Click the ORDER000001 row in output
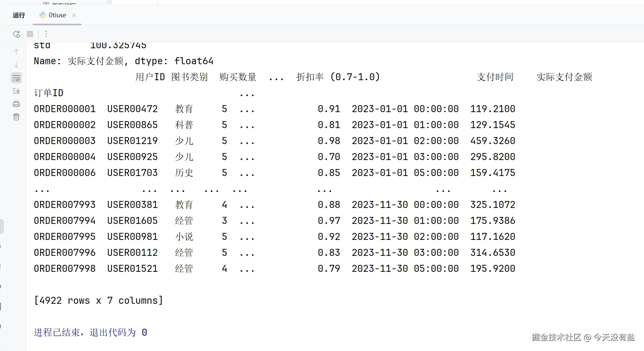Viewport: 644px width, 351px height. [x=65, y=109]
